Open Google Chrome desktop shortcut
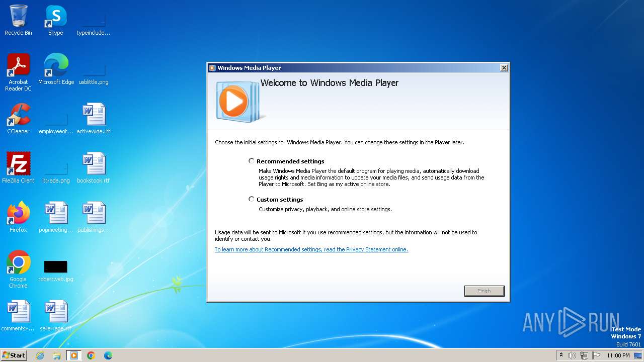This screenshot has height=362, width=644. 18,269
